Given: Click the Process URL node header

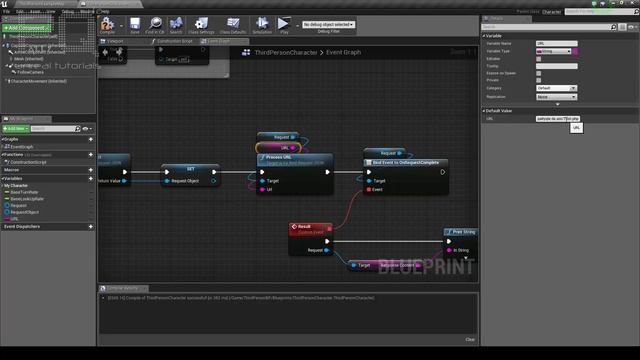Looking at the screenshot, I should [x=295, y=160].
